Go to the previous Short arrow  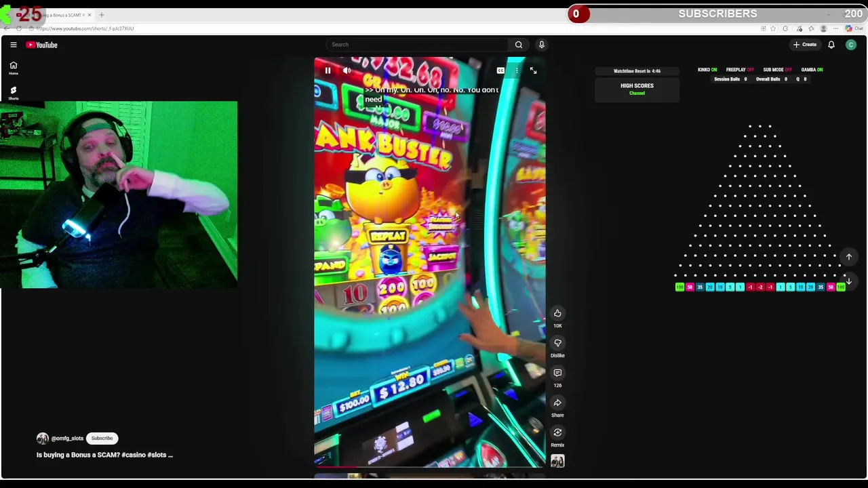click(848, 257)
